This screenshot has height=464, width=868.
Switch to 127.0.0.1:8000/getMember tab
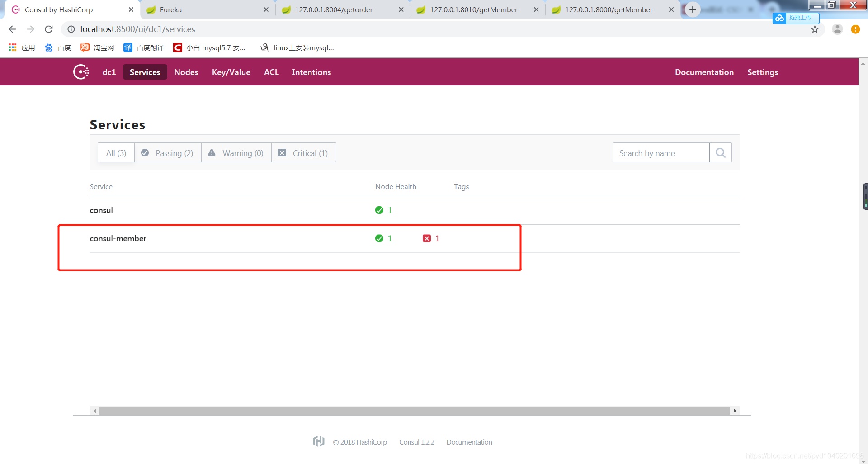(x=612, y=9)
